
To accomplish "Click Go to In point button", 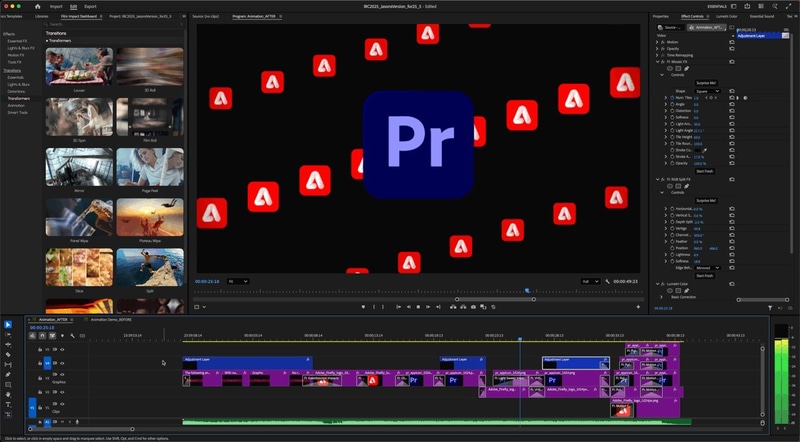I will coord(398,307).
